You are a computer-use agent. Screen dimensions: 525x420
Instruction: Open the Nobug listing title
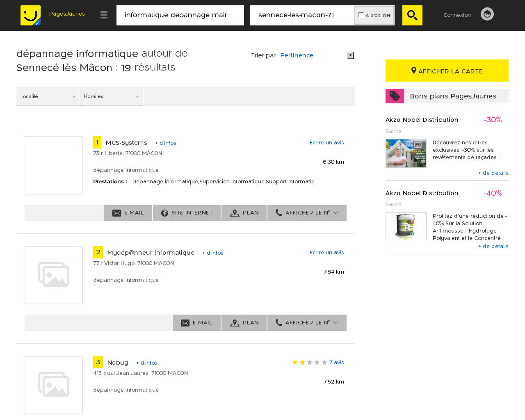coord(118,363)
